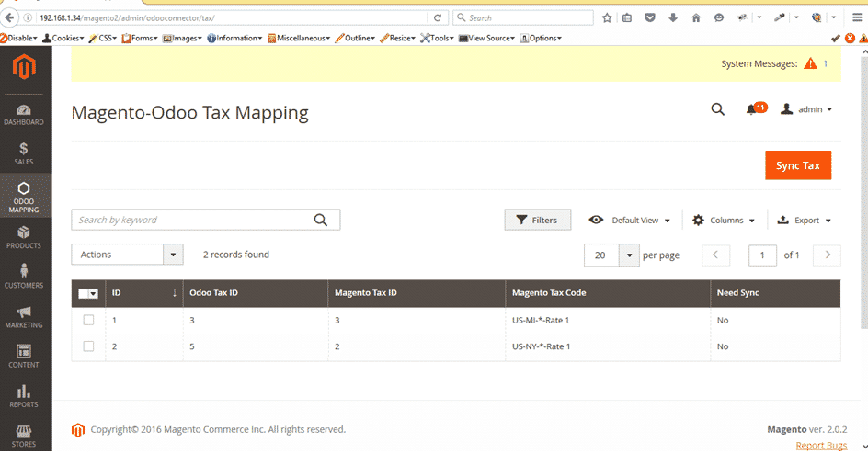Sort by the Odoo Tax ID column header
This screenshot has width=868, height=465.
256,293
